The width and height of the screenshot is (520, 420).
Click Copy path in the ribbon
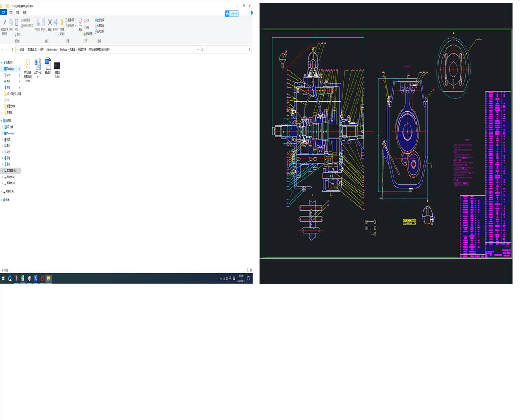[x=26, y=20]
